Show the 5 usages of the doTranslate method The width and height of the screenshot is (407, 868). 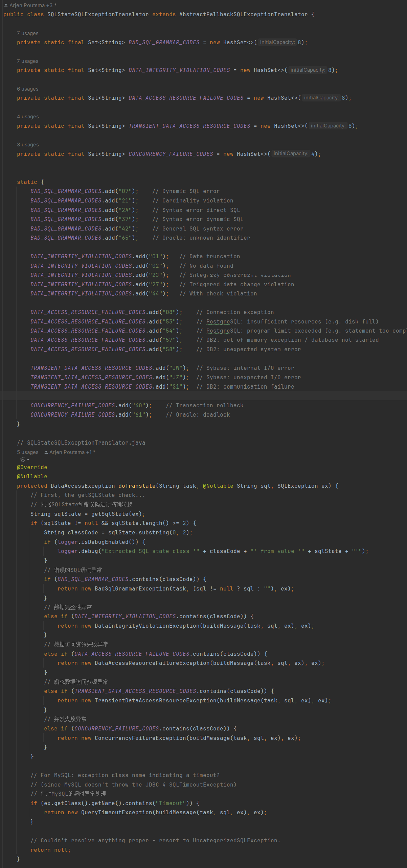tap(28, 452)
